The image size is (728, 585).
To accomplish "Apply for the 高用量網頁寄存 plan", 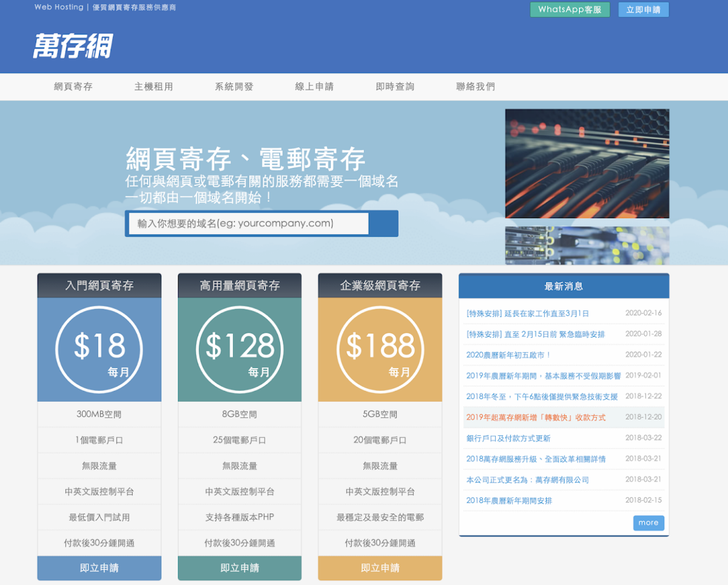I will (240, 568).
